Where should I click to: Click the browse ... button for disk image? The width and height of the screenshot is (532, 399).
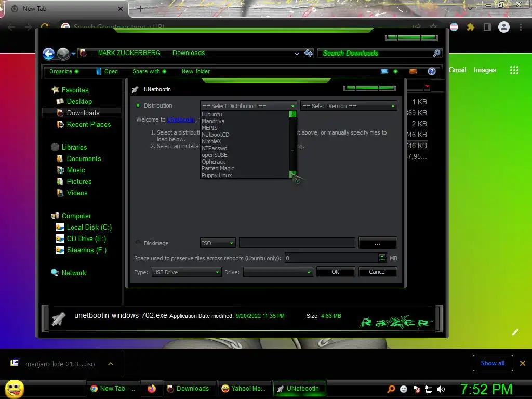[377, 243]
